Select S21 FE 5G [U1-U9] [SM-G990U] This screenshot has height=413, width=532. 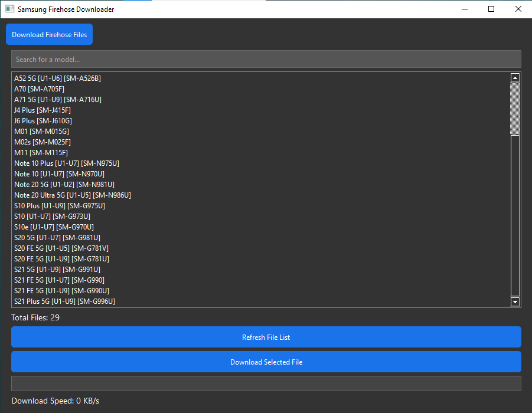point(261,291)
